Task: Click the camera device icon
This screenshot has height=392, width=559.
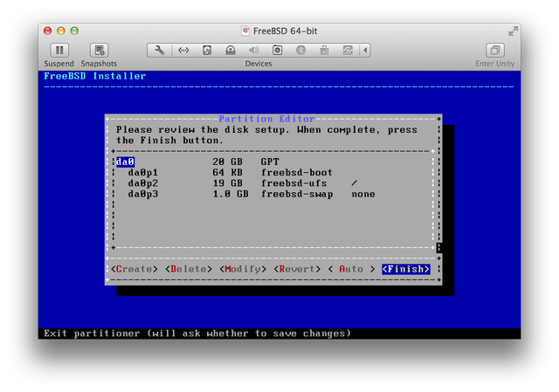Action: (x=278, y=51)
